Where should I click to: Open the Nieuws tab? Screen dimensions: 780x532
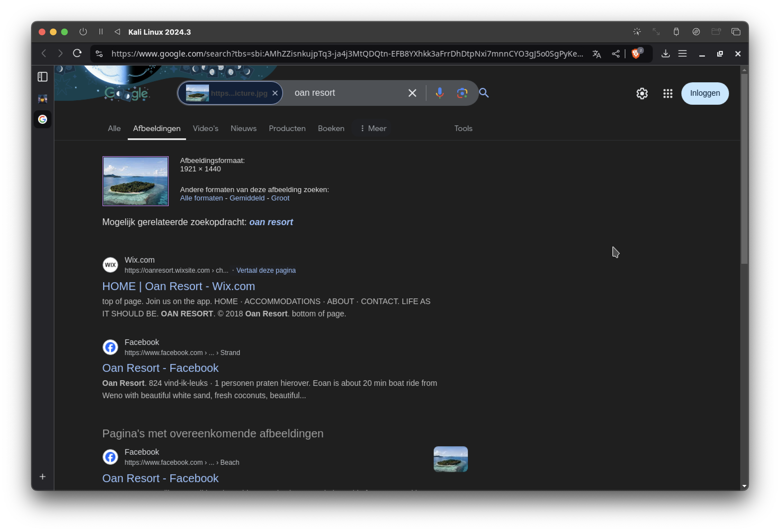(243, 129)
